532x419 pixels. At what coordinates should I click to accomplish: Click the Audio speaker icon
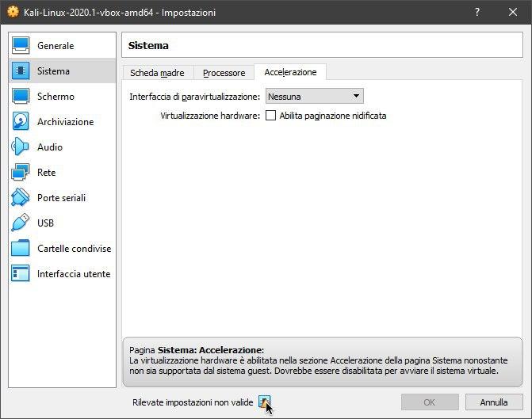[21, 147]
